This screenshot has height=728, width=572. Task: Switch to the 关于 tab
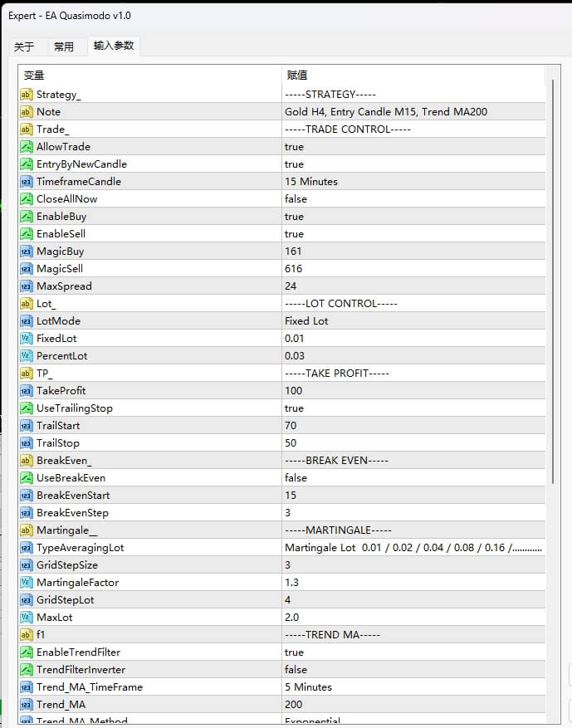point(24,46)
